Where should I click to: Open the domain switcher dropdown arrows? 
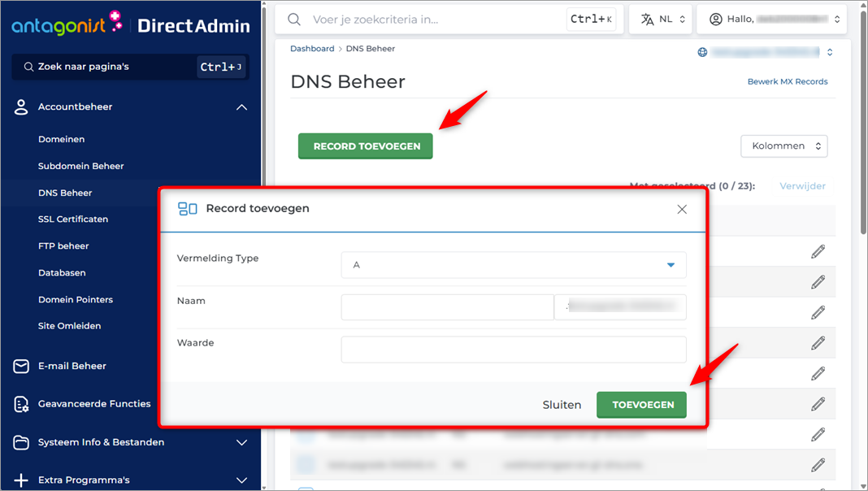point(830,52)
